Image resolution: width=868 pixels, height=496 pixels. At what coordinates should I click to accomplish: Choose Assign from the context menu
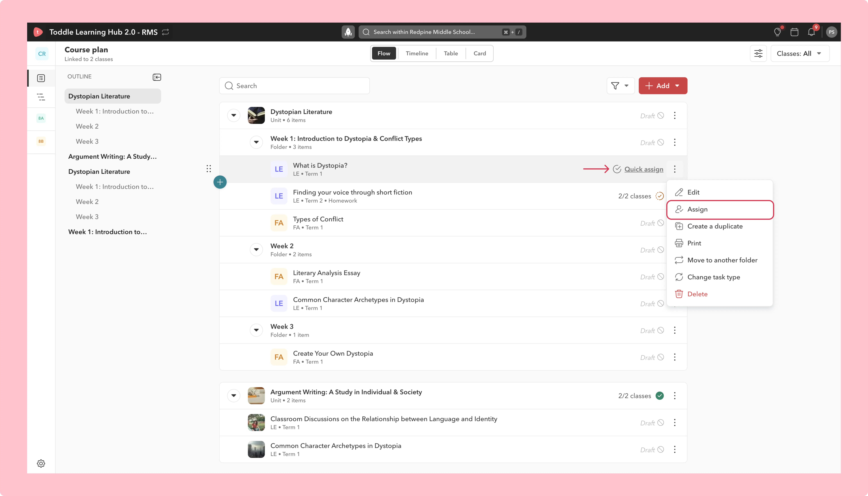pyautogui.click(x=720, y=209)
